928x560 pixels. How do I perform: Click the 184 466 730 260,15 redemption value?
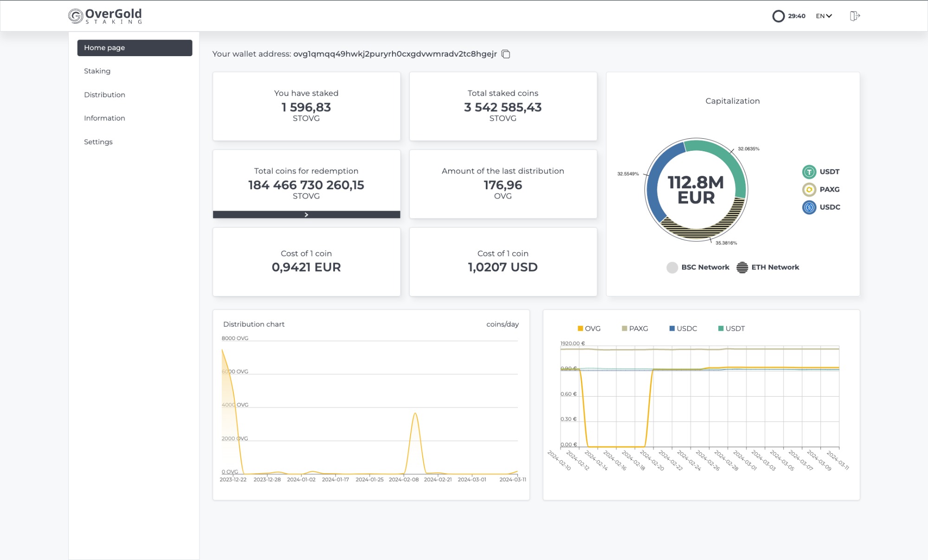[306, 185]
